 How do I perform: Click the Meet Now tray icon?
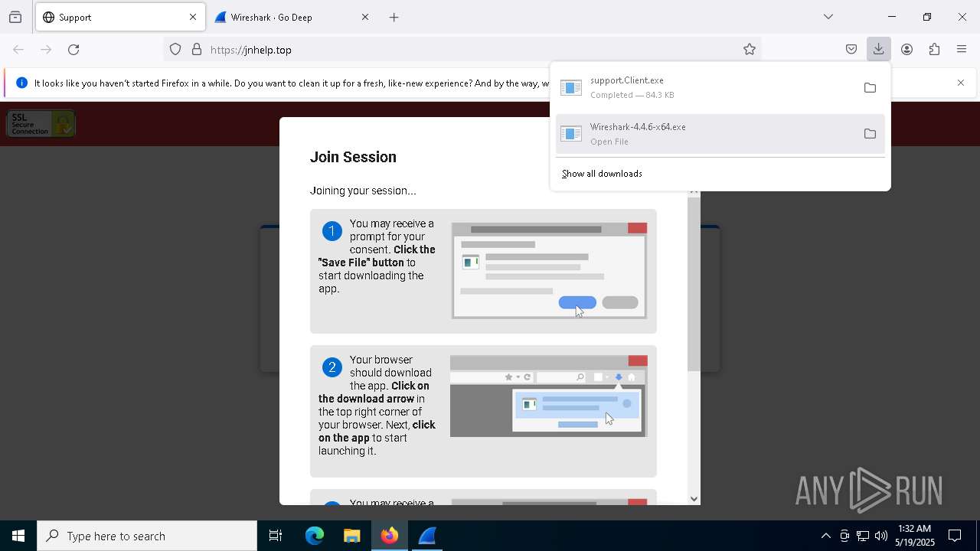point(844,536)
